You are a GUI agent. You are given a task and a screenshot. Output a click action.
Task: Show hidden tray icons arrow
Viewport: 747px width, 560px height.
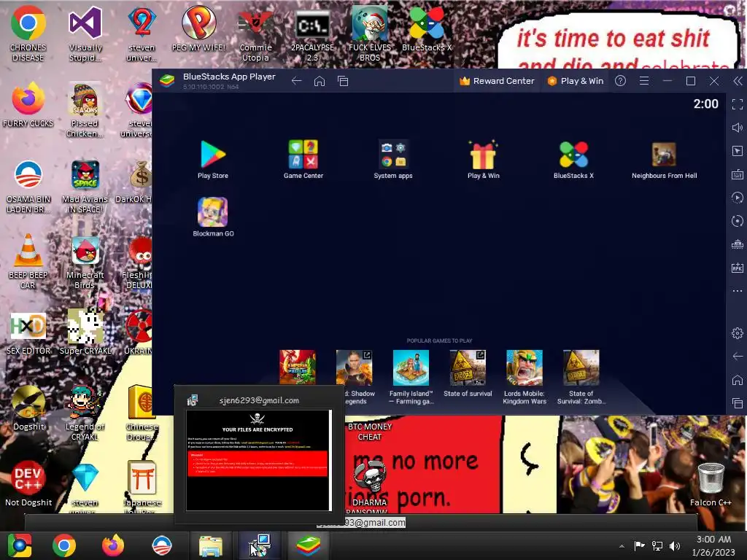click(622, 545)
